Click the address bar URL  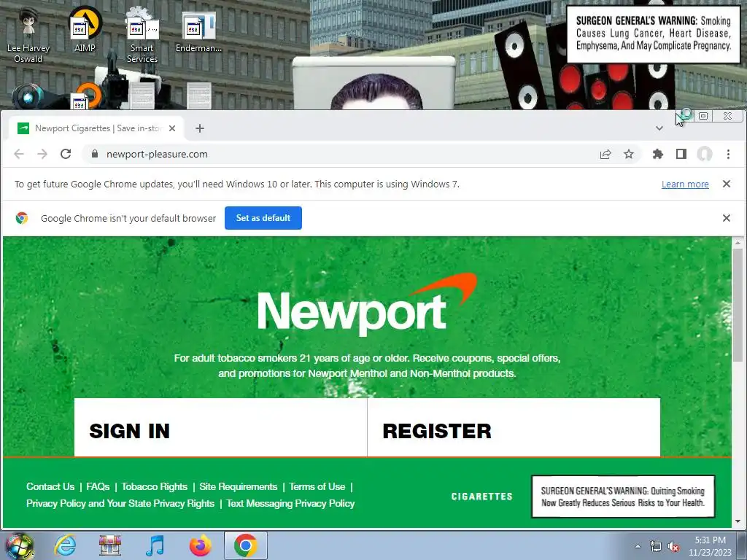[x=157, y=154]
